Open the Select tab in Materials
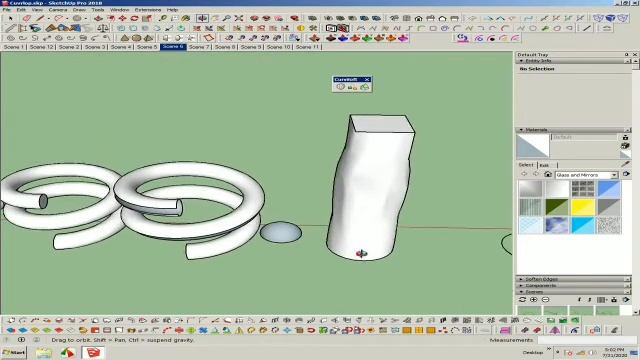This screenshot has height=360, width=640. (x=526, y=165)
